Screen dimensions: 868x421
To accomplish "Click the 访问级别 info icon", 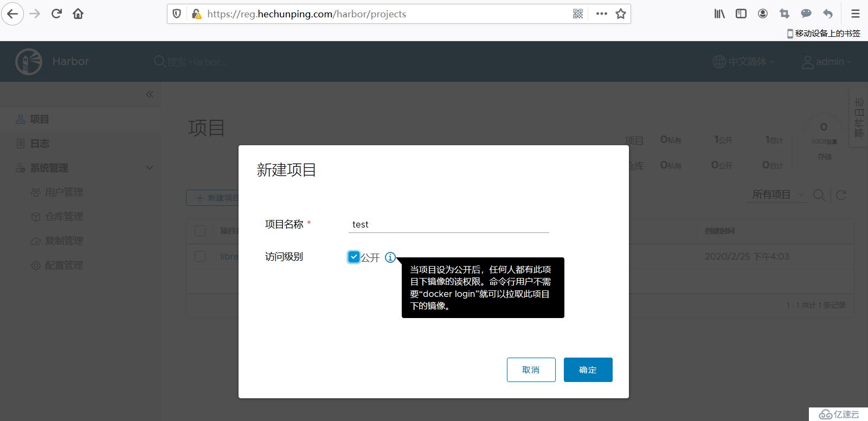I will coord(390,257).
